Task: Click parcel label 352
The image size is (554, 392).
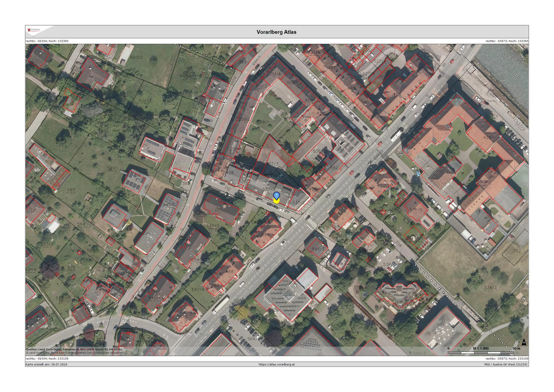Action: tap(517, 251)
